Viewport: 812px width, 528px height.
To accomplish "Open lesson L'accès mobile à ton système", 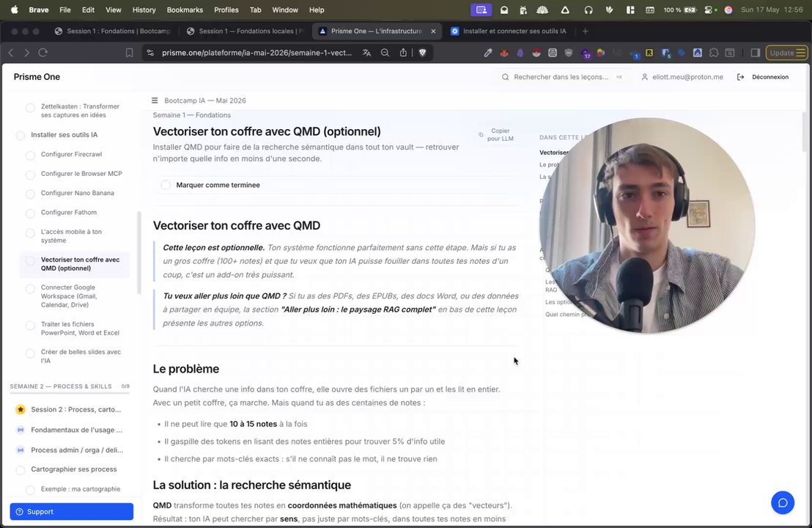I will [72, 235].
